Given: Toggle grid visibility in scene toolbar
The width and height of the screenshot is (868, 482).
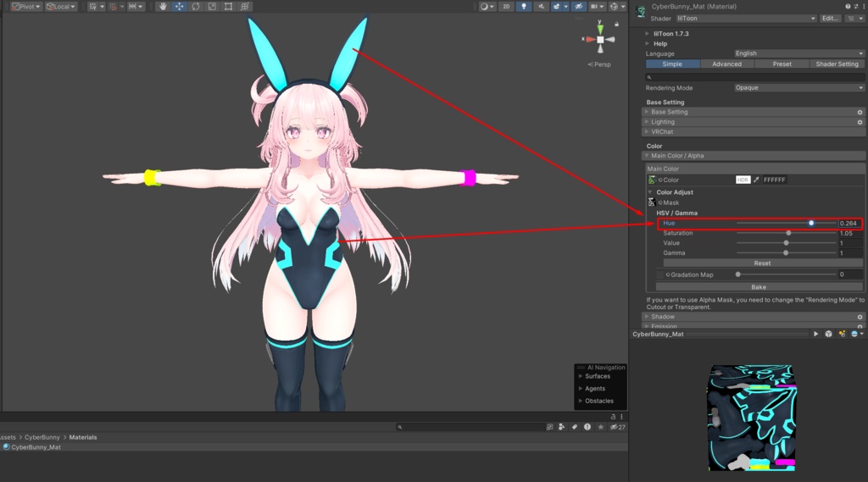Looking at the screenshot, I should [93, 7].
